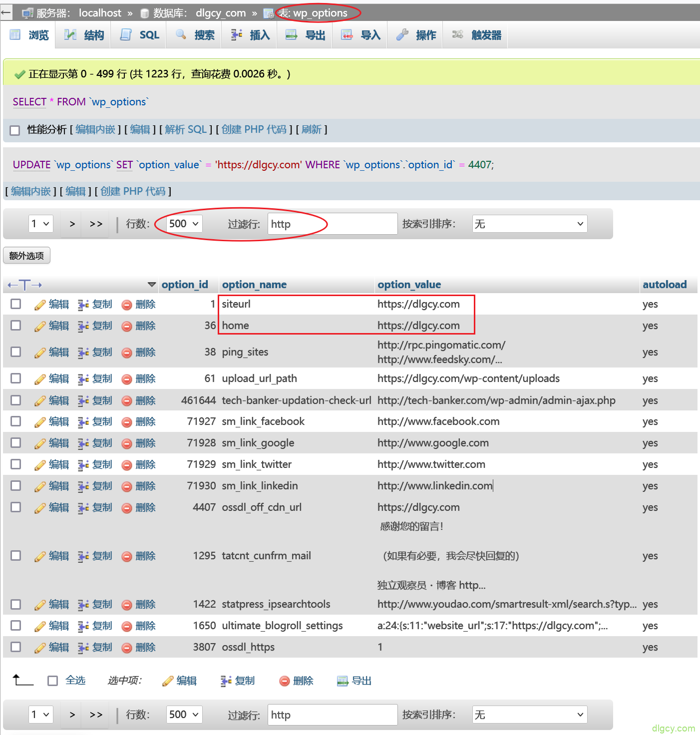The height and width of the screenshot is (735, 700).
Task: Click copy icon for sm_link_twitter row
Action: point(83,465)
